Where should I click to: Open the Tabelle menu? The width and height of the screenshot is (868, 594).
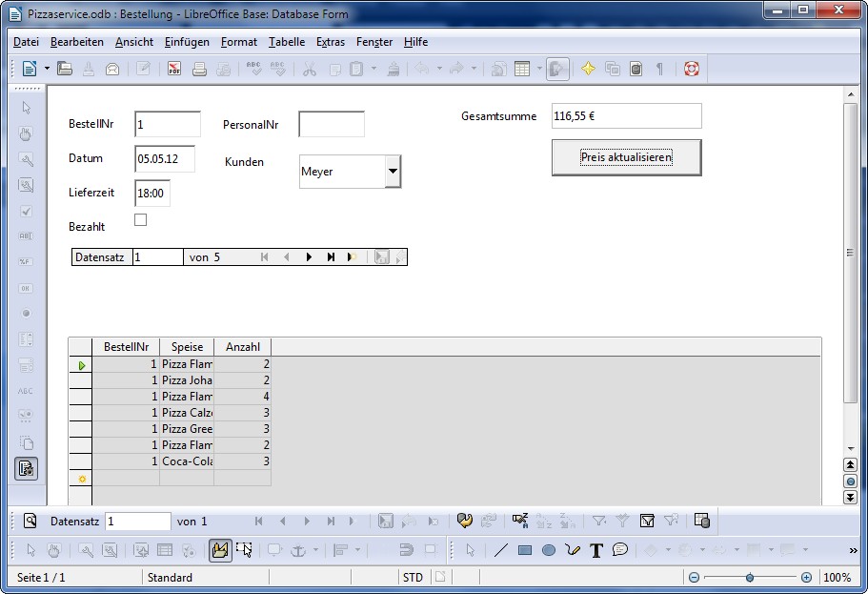[x=287, y=42]
